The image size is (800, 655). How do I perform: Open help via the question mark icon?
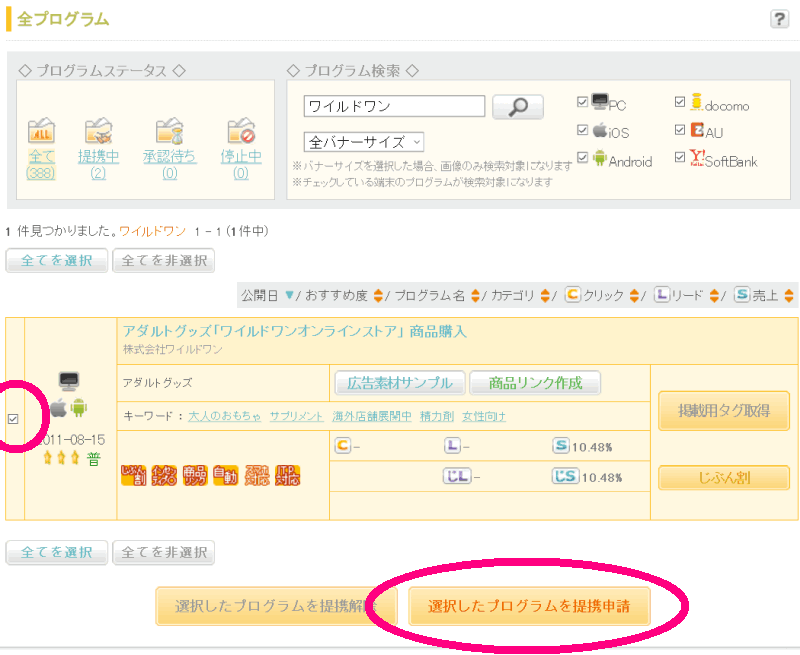pyautogui.click(x=779, y=19)
